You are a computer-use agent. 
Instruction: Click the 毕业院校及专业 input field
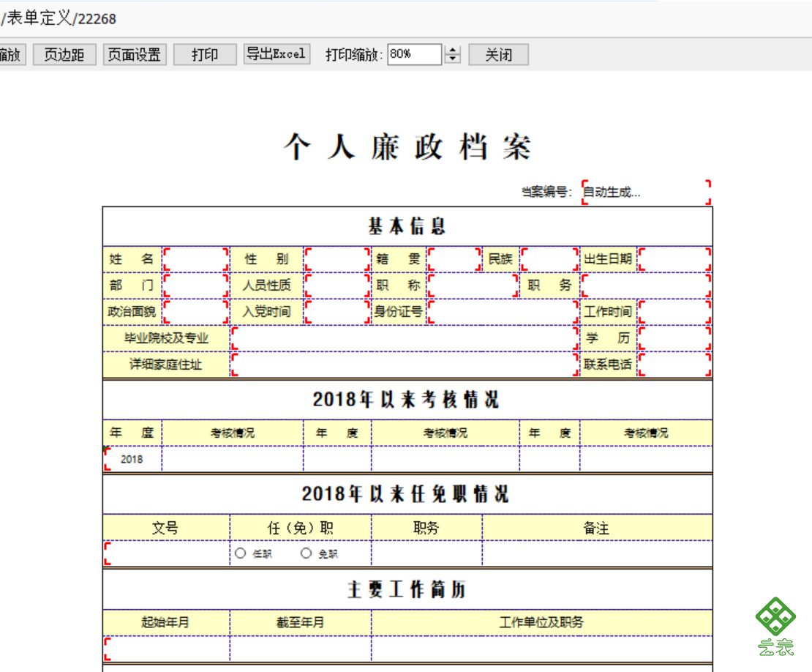[405, 338]
